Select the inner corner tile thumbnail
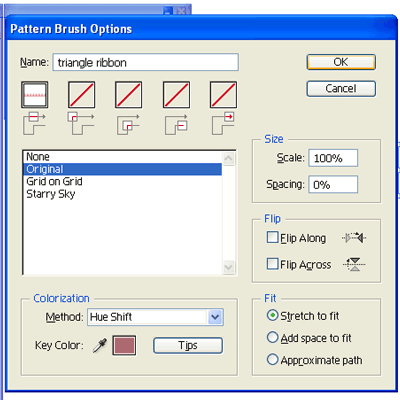The image size is (400, 400). [x=129, y=95]
